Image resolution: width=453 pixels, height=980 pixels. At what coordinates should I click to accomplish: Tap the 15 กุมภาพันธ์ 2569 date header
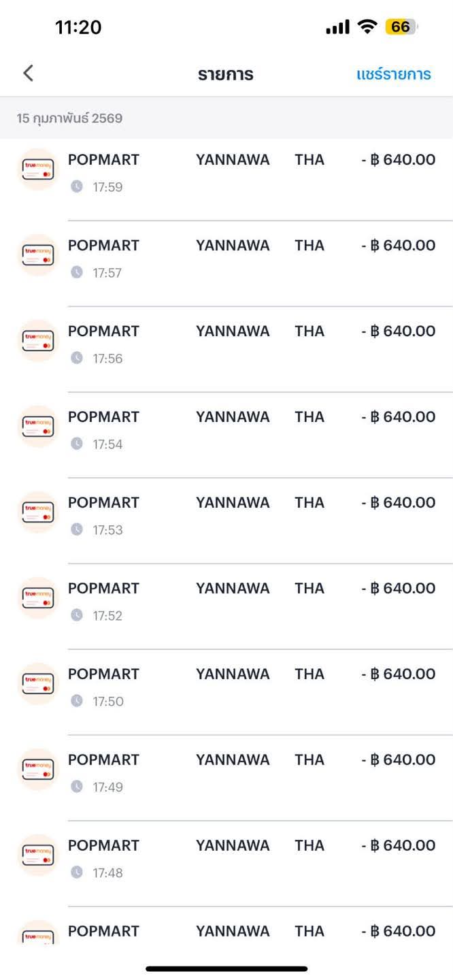click(69, 118)
